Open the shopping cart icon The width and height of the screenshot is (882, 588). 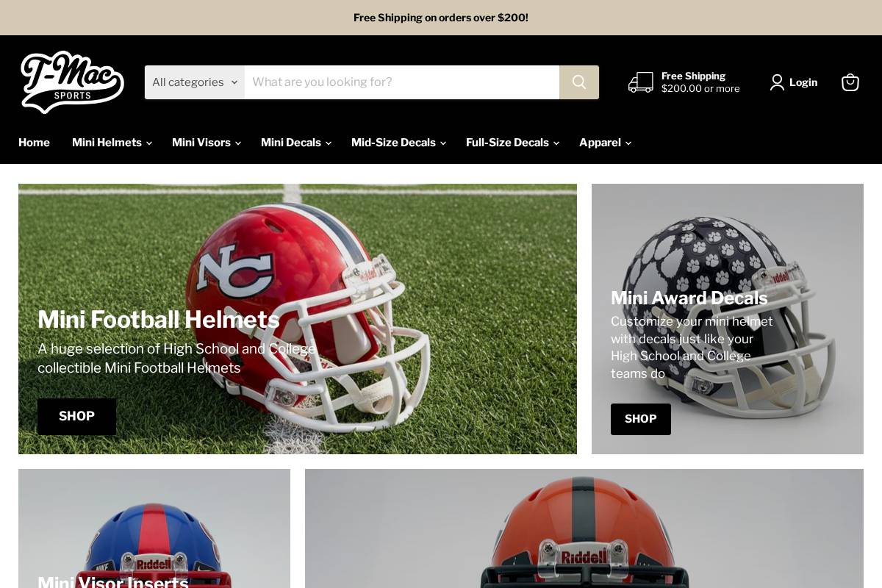tap(850, 82)
